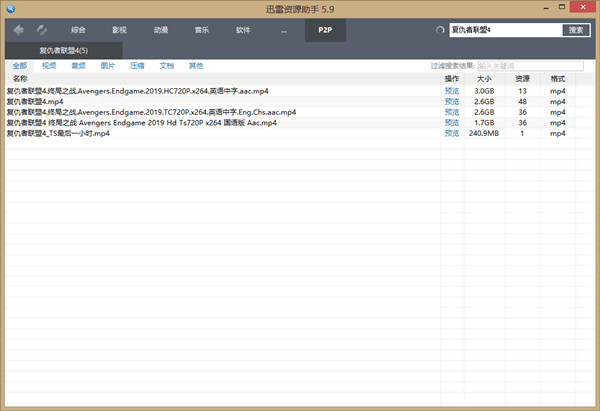Screen dimensions: 600x411
Task: Go back with the left arrow icon
Action: pos(18,30)
